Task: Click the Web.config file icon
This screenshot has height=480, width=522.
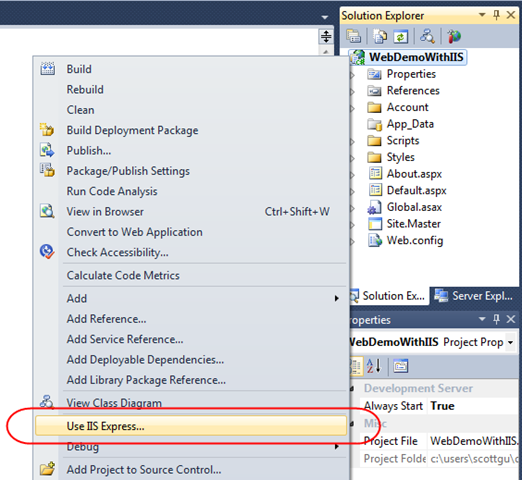Action: click(375, 240)
